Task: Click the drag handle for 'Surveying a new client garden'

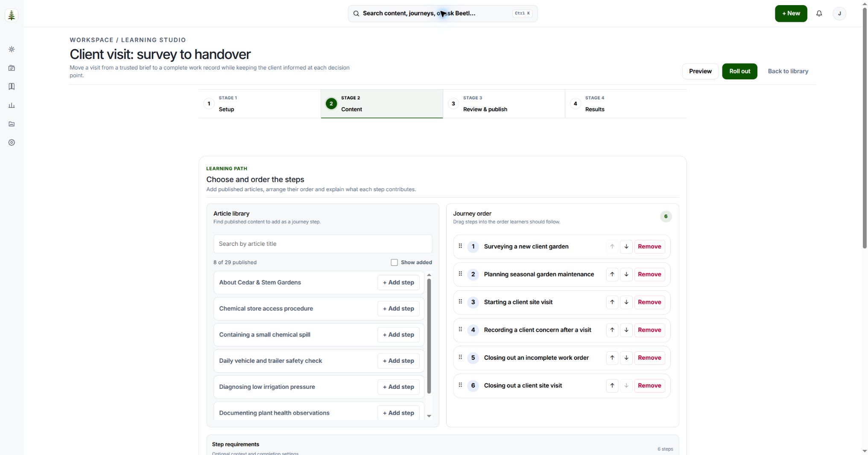Action: pos(460,246)
